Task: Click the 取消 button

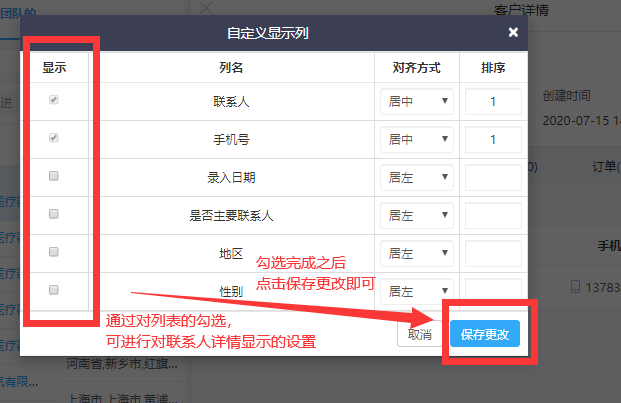Action: coord(419,334)
